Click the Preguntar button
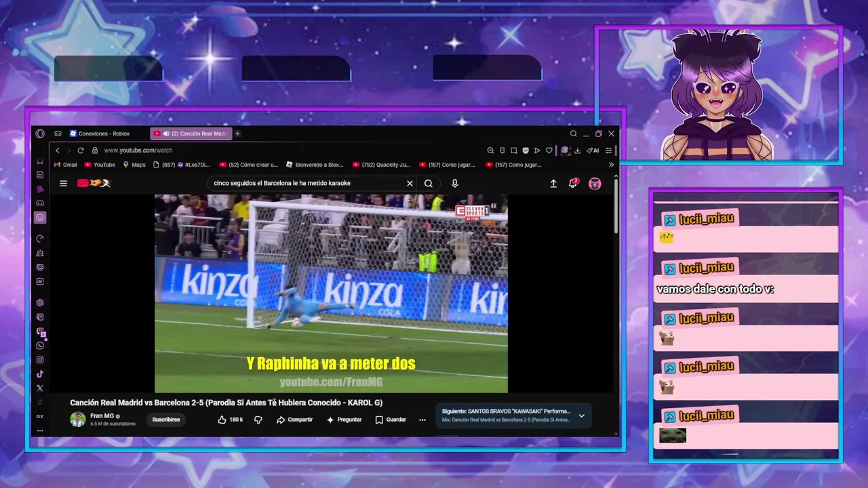The image size is (868, 488). click(x=344, y=420)
